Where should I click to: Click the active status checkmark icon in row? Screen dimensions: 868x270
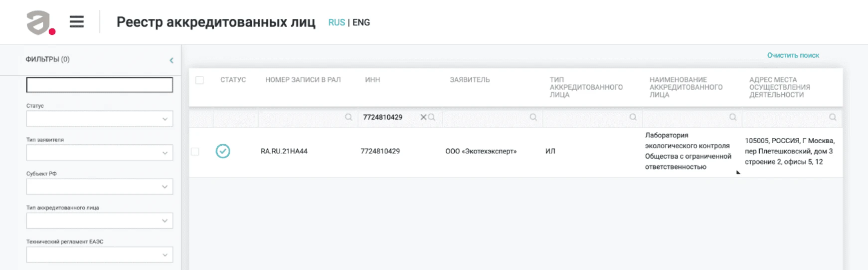[223, 151]
